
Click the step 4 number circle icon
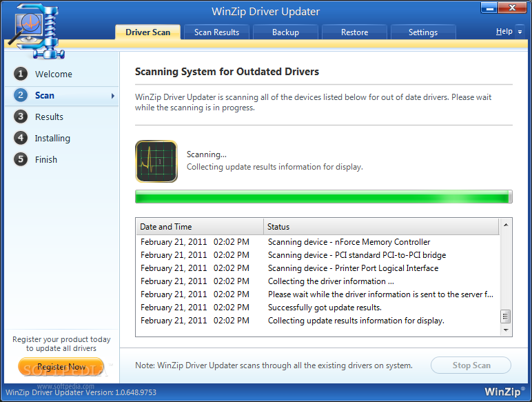click(x=21, y=138)
